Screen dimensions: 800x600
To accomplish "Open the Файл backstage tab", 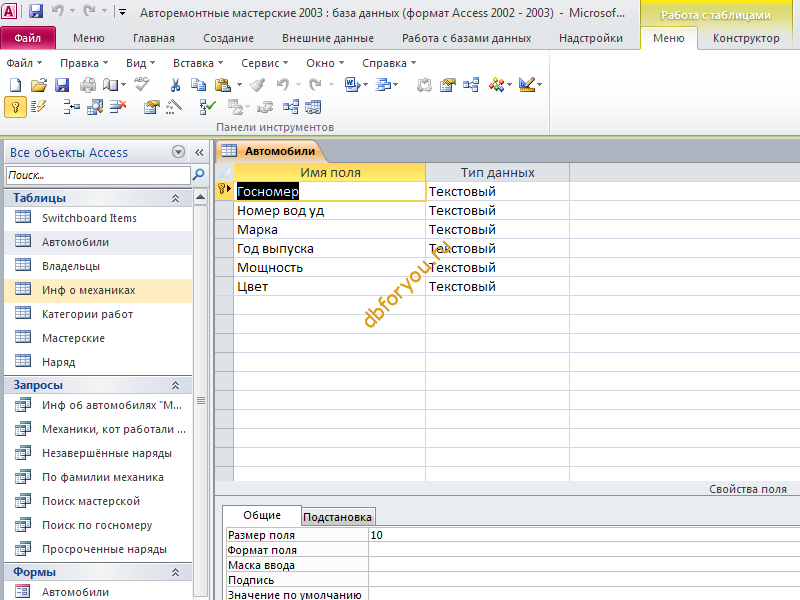I will [x=28, y=38].
